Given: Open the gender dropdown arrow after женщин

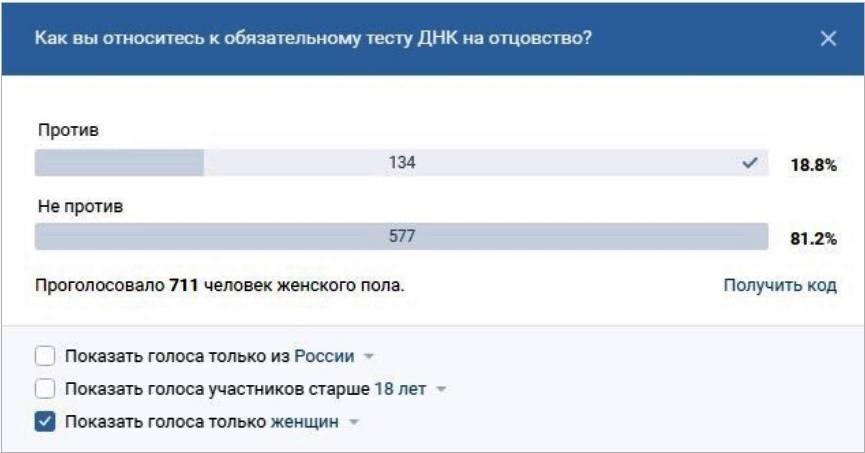Looking at the screenshot, I should point(354,423).
